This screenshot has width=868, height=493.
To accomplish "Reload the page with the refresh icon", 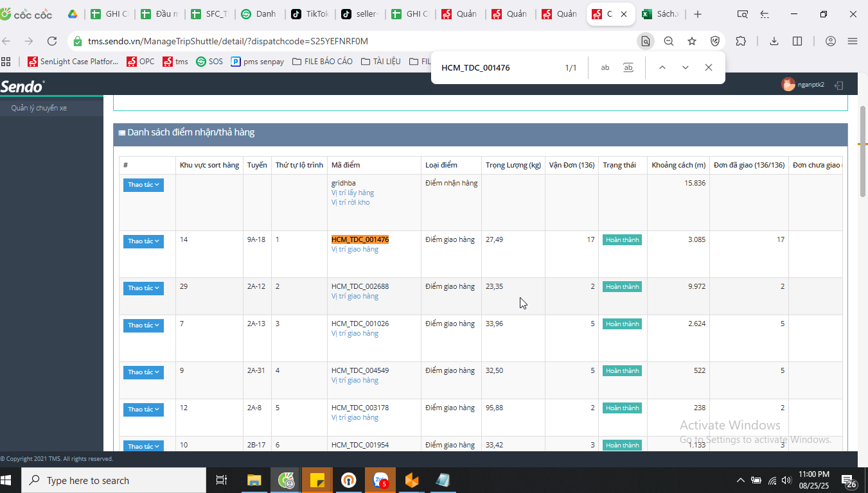I will pyautogui.click(x=53, y=41).
